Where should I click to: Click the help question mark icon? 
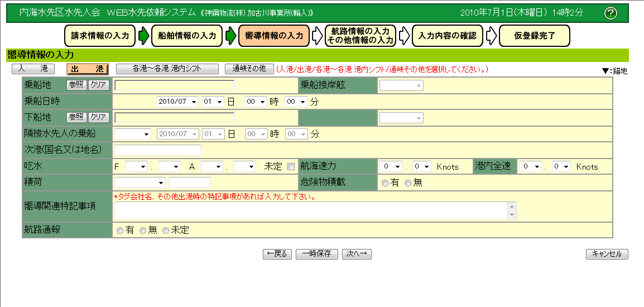point(611,13)
